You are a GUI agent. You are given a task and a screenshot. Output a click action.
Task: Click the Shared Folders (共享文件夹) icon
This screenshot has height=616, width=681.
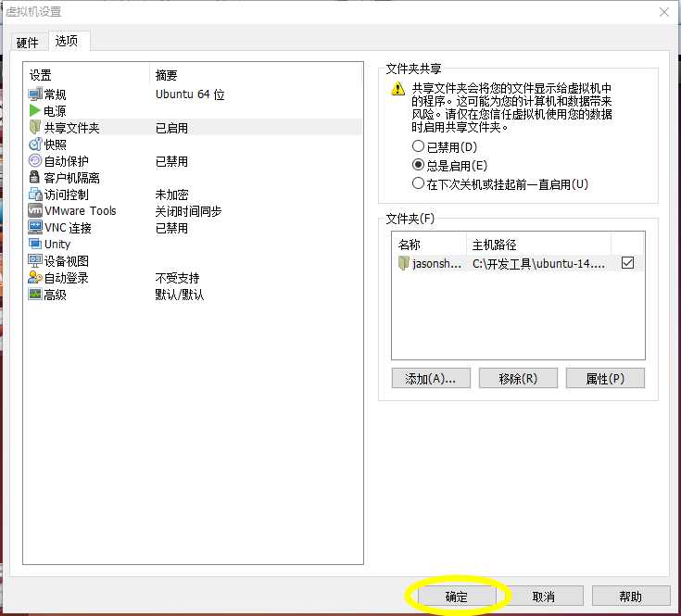[x=35, y=127]
